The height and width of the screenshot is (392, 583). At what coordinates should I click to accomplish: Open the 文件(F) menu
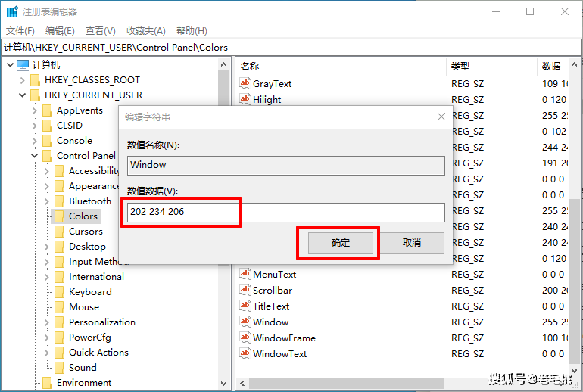(20, 30)
